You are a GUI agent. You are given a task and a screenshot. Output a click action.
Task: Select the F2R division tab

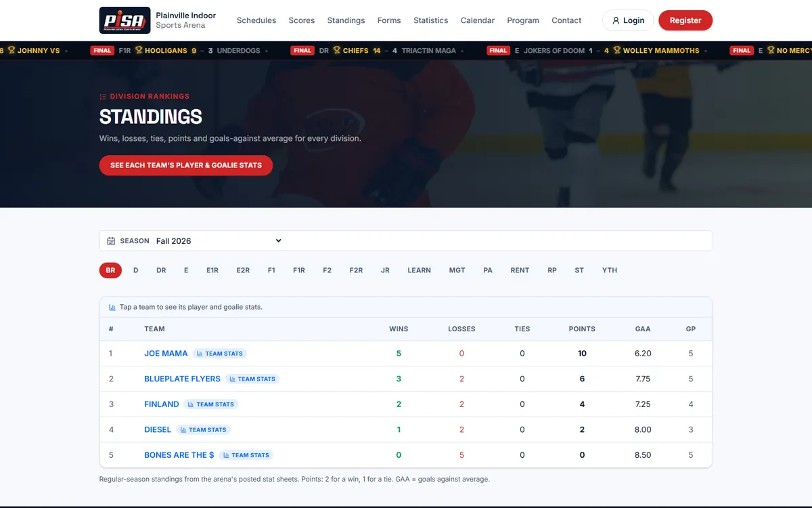356,270
